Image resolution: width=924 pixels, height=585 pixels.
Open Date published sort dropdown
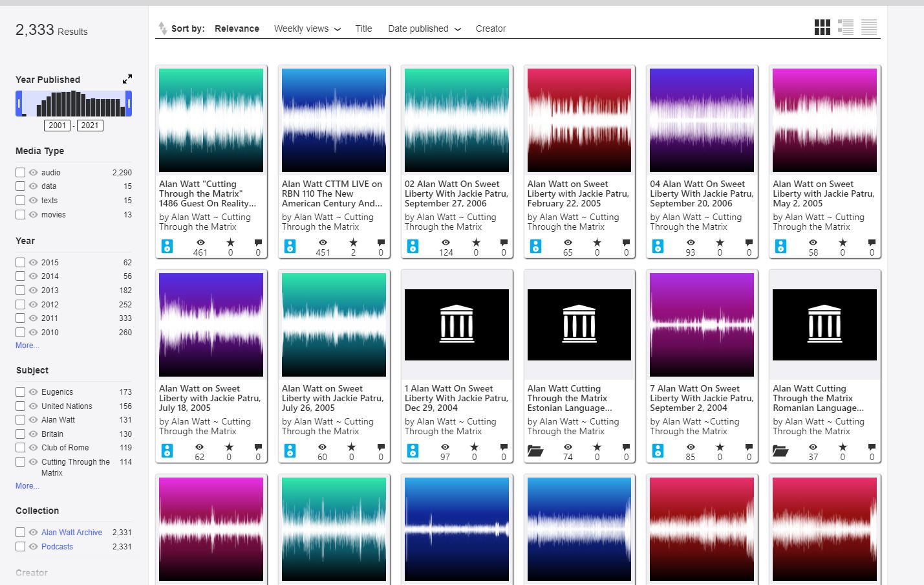pos(424,28)
